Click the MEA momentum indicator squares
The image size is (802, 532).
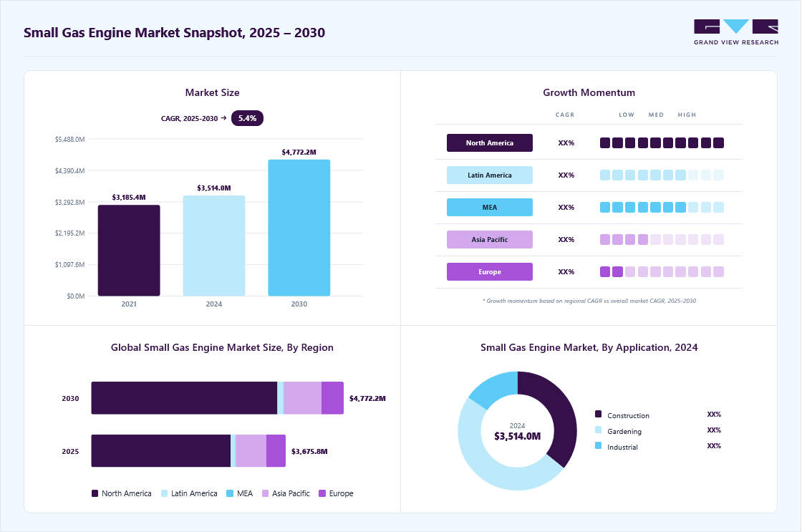662,207
